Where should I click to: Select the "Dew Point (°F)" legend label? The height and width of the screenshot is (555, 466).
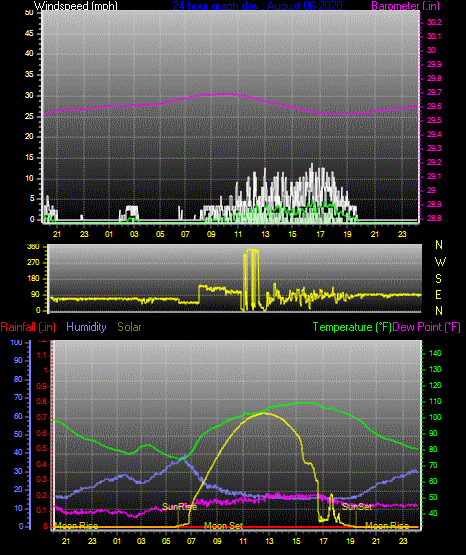pyautogui.click(x=426, y=327)
